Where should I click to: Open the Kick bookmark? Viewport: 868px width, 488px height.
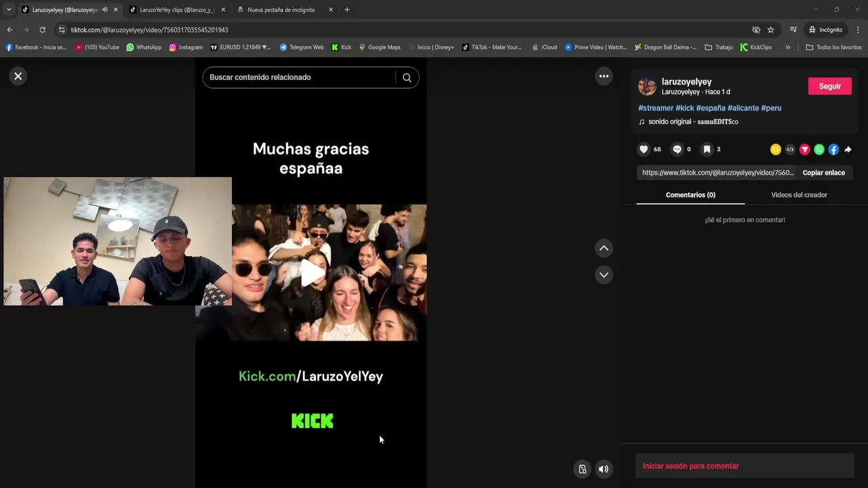click(x=341, y=47)
